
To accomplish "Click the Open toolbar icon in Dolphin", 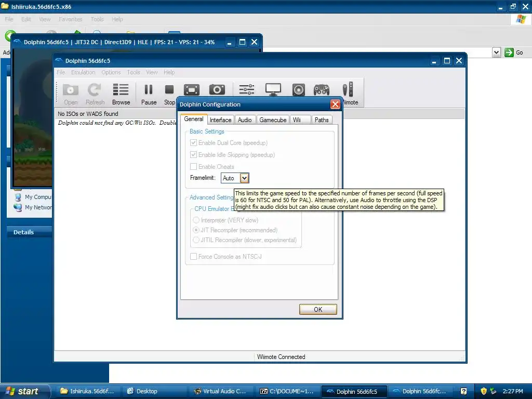I will click(71, 94).
